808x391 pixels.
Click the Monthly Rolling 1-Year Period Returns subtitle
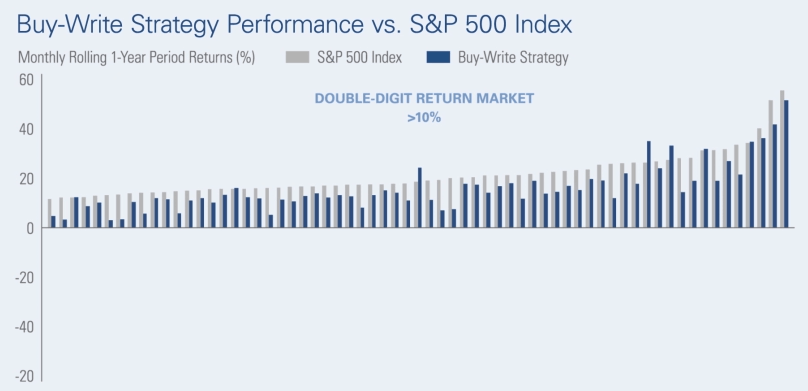click(137, 57)
